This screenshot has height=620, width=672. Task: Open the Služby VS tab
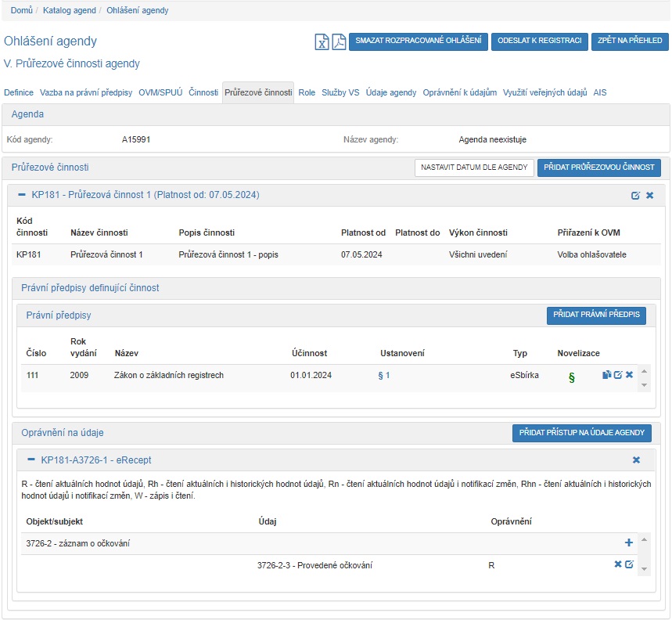click(340, 92)
